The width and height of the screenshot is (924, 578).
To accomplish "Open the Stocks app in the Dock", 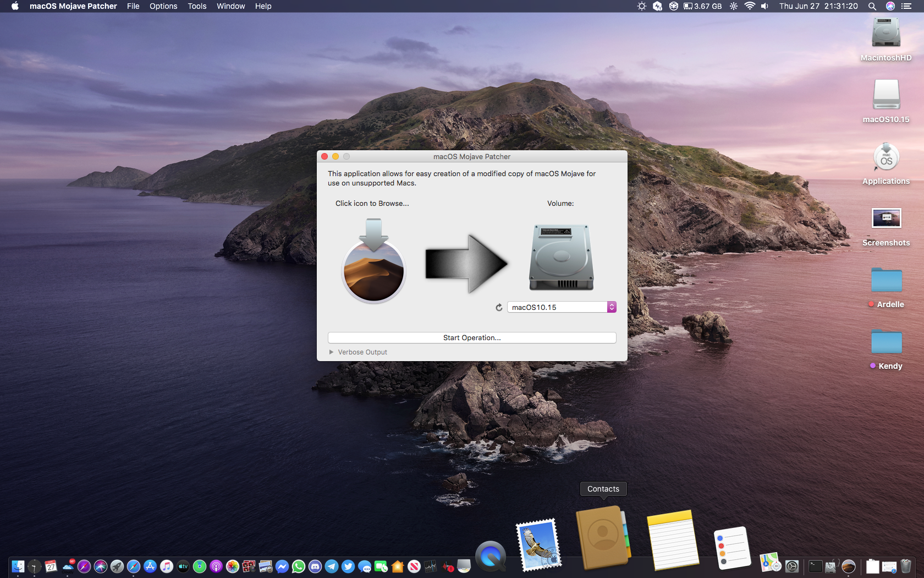I will click(431, 566).
